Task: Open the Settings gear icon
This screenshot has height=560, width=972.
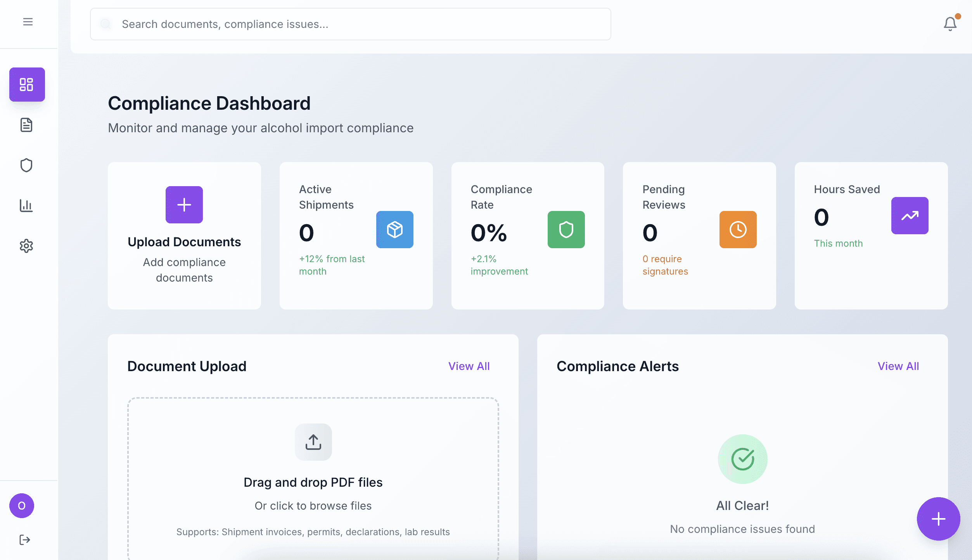Action: click(x=26, y=246)
